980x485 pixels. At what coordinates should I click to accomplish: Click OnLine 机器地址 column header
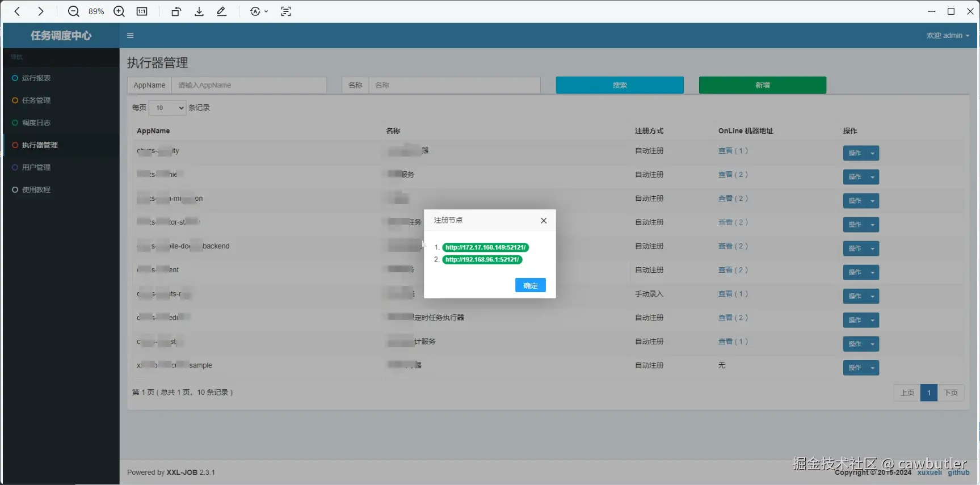point(746,131)
